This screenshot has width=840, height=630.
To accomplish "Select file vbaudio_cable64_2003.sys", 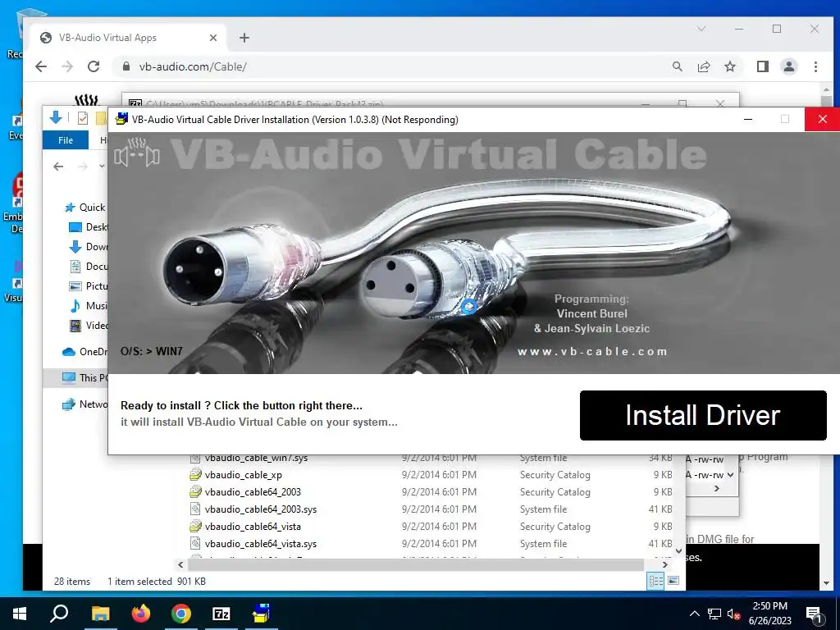I will (260, 509).
